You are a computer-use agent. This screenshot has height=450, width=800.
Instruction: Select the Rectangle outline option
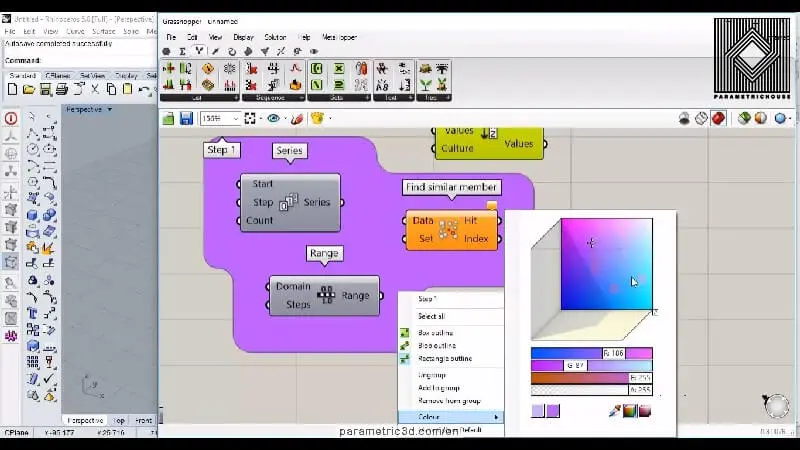444,358
